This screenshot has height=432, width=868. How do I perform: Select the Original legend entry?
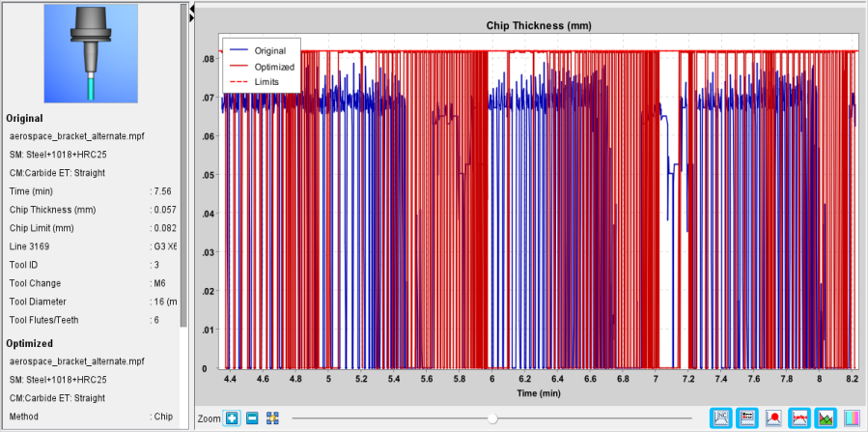point(269,50)
